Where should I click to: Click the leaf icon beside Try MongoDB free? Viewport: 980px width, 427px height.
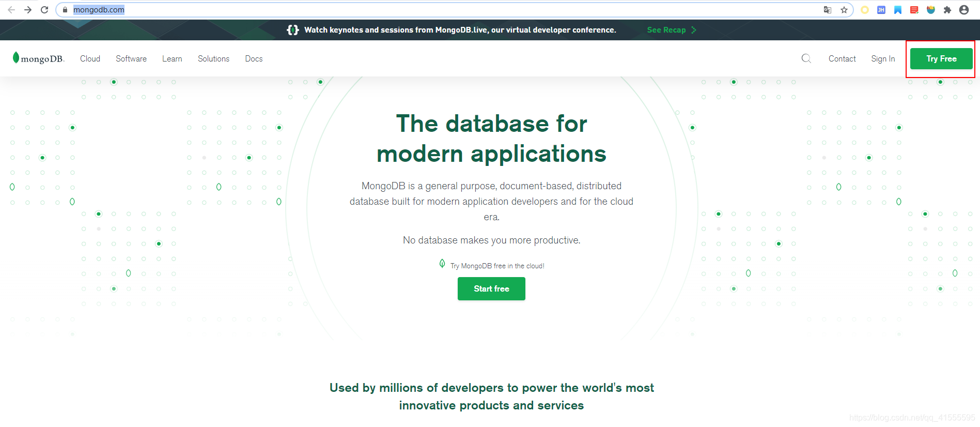point(442,264)
